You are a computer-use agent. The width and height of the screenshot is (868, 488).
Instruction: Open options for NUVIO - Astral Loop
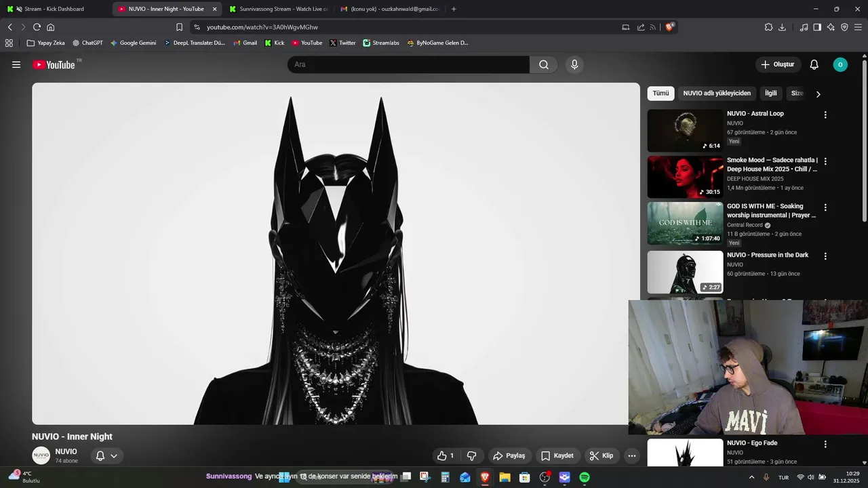click(825, 115)
